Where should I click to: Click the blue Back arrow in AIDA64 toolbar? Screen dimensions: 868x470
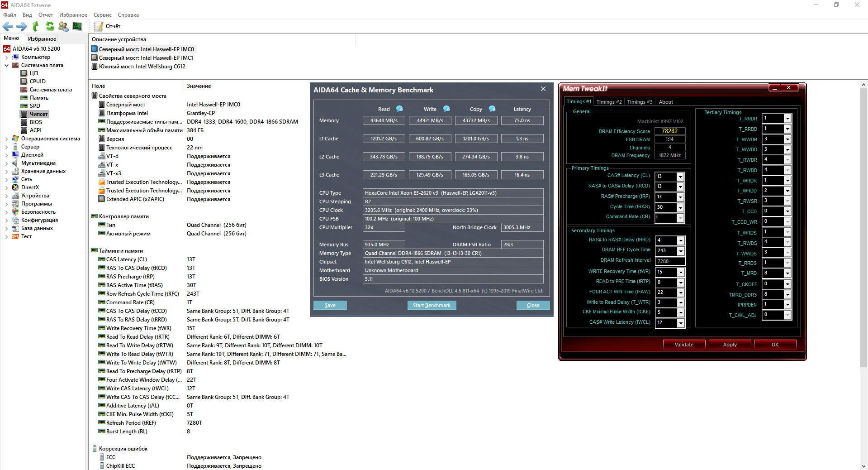click(x=8, y=27)
